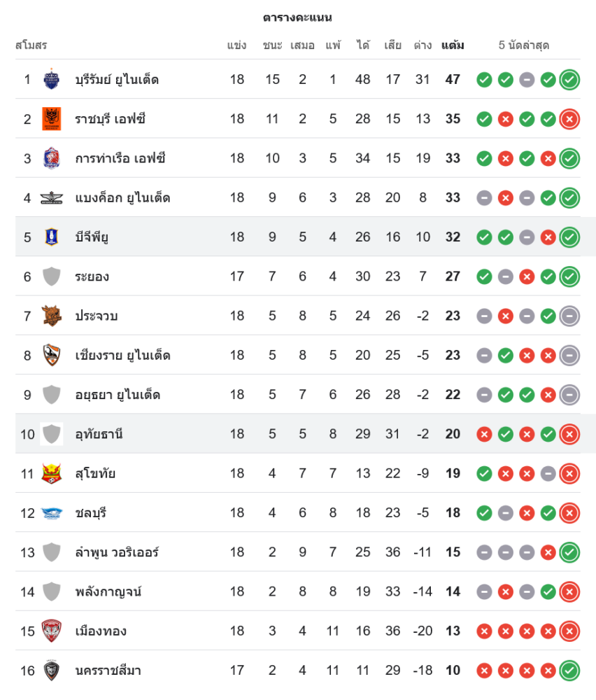596x700 pixels.
Task: Click Ratchaburi's latest match loss indicator
Action: (569, 119)
